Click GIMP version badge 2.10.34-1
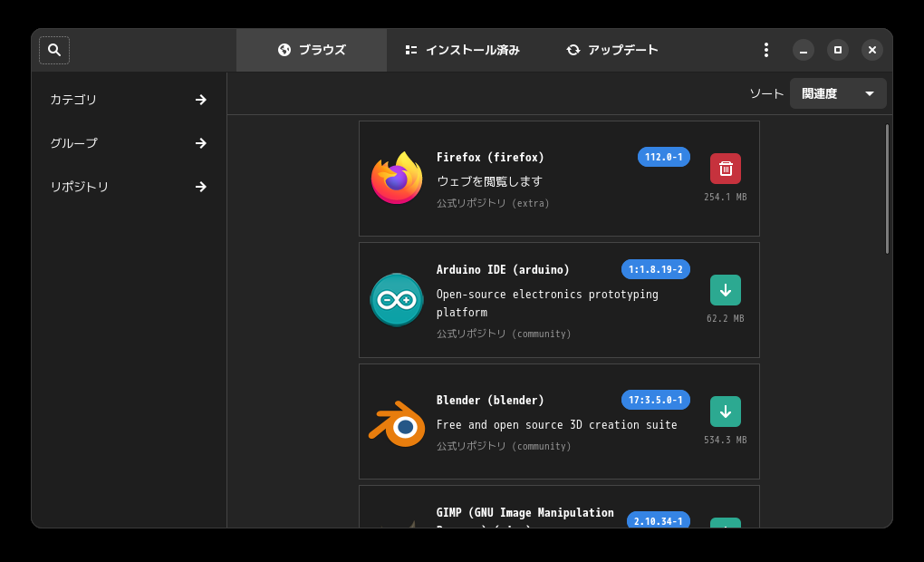The image size is (924, 562). (659, 520)
